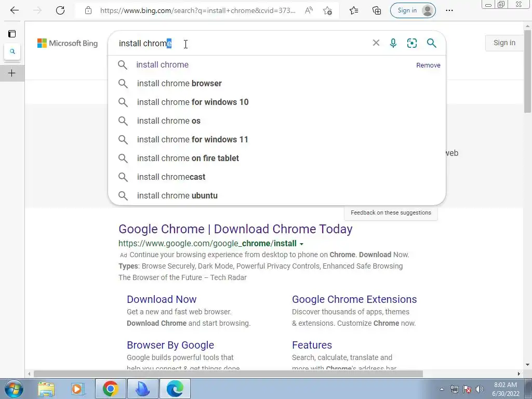Open the Favorites list icon

click(353, 10)
